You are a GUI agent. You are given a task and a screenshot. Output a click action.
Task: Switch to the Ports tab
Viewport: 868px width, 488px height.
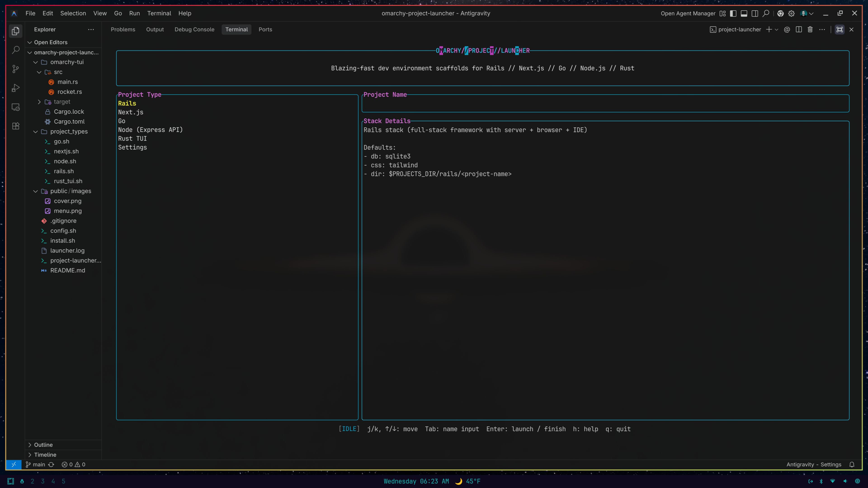(x=265, y=30)
